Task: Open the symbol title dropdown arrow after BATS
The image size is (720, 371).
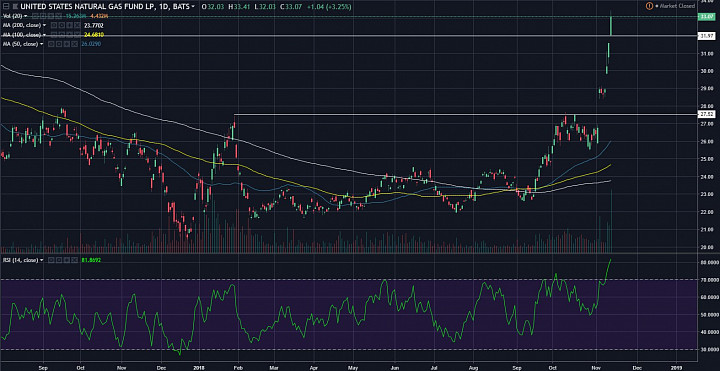Action: point(192,6)
